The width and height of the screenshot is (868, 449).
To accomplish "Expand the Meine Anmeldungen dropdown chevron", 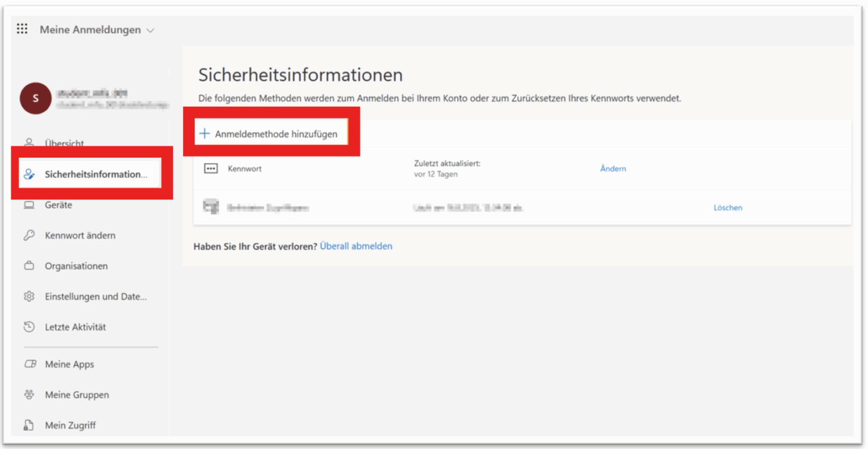I will pyautogui.click(x=150, y=30).
